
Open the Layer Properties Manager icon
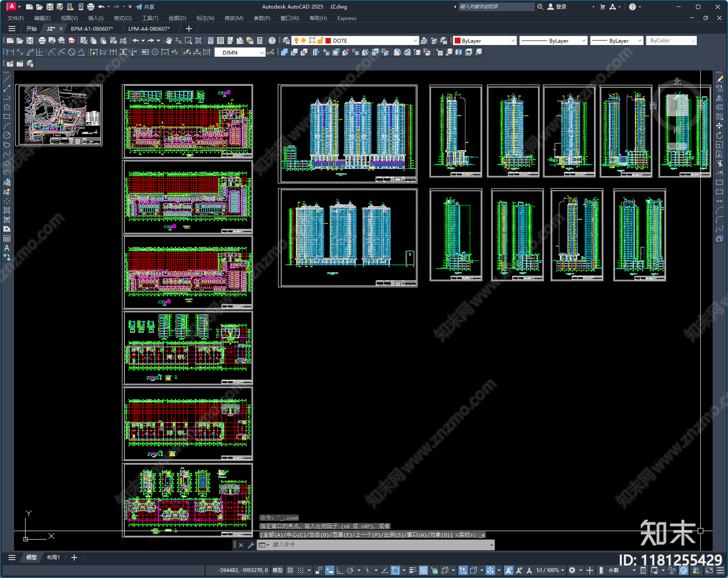[286, 41]
